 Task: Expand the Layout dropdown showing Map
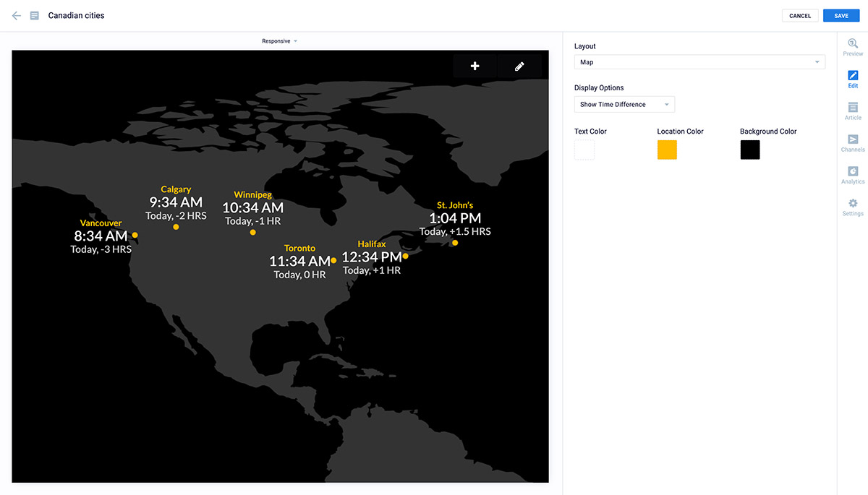point(699,62)
